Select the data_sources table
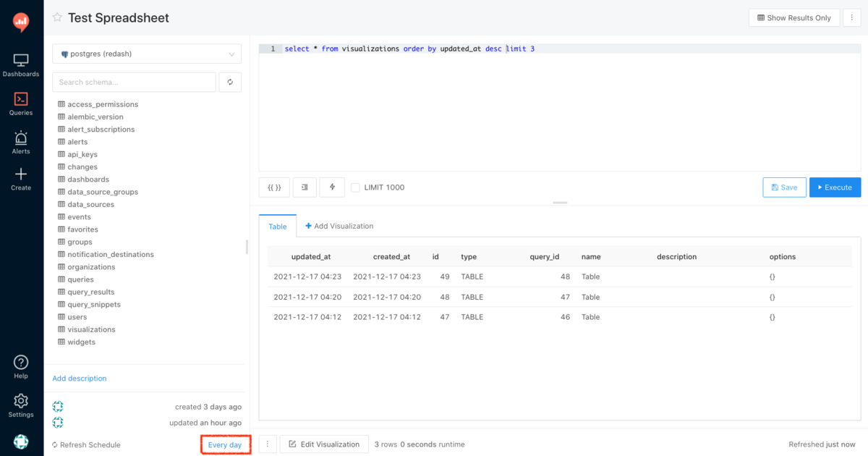Image resolution: width=868 pixels, height=456 pixels. [x=90, y=204]
